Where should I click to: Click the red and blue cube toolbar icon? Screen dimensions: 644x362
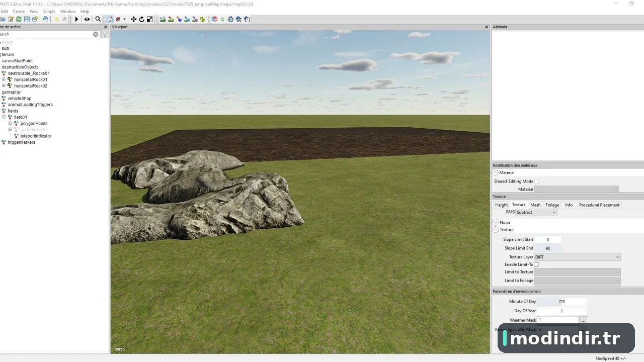click(x=214, y=19)
